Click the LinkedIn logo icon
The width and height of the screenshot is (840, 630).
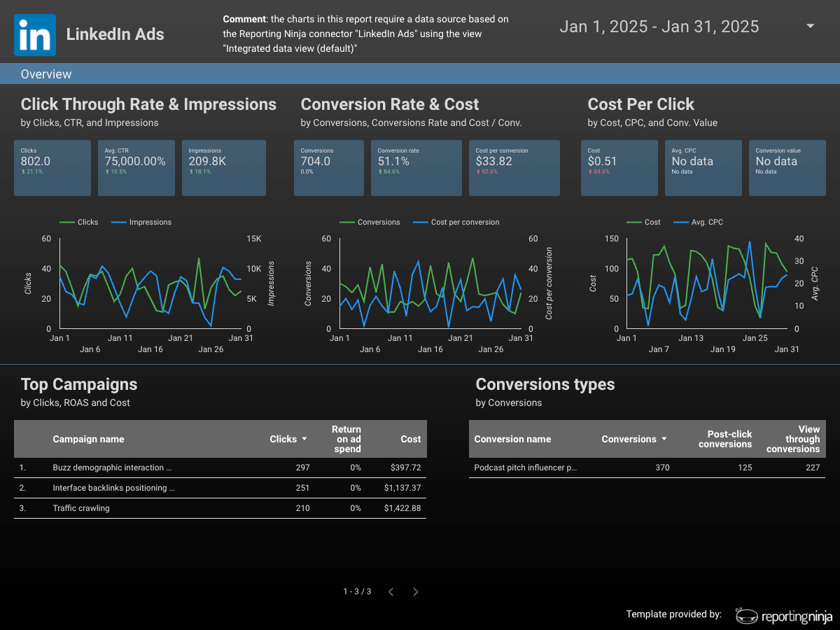pos(35,35)
